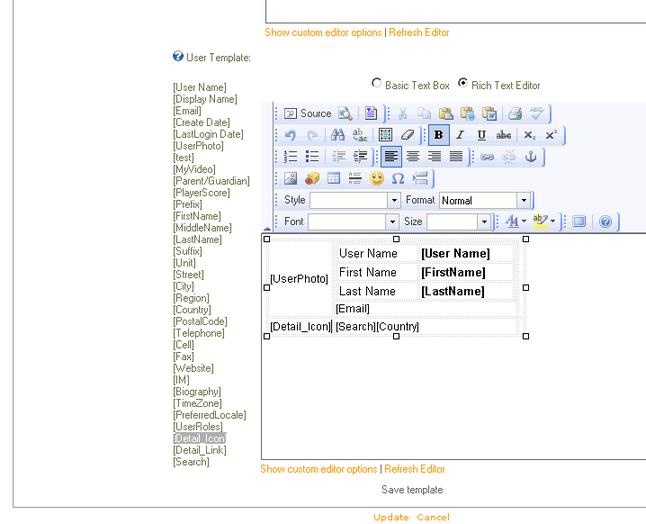Image resolution: width=646 pixels, height=524 pixels.
Task: Select Align Right alignment
Action: tap(434, 157)
